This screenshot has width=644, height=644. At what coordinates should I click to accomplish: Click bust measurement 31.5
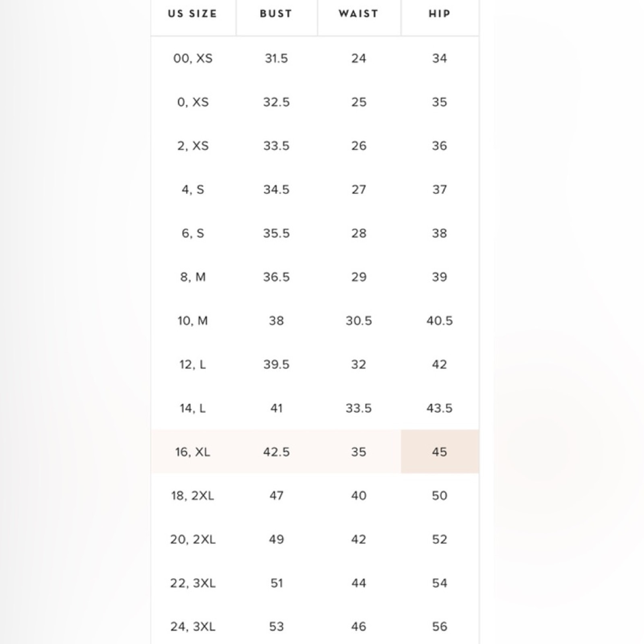tap(277, 58)
